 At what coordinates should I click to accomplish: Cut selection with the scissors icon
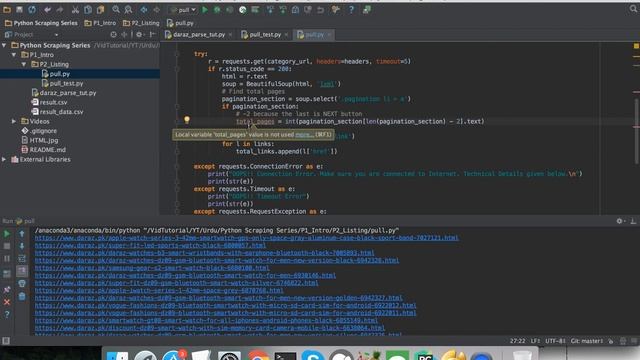click(x=76, y=9)
